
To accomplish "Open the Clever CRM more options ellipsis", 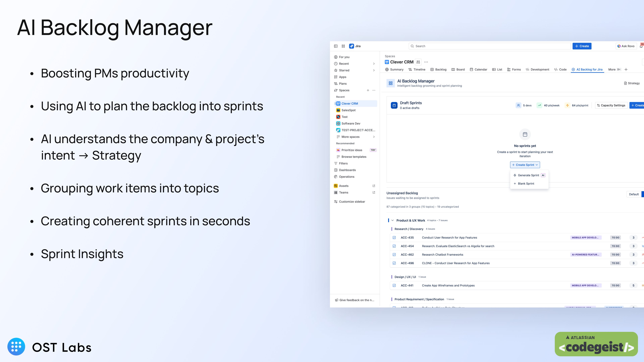I will pyautogui.click(x=426, y=62).
